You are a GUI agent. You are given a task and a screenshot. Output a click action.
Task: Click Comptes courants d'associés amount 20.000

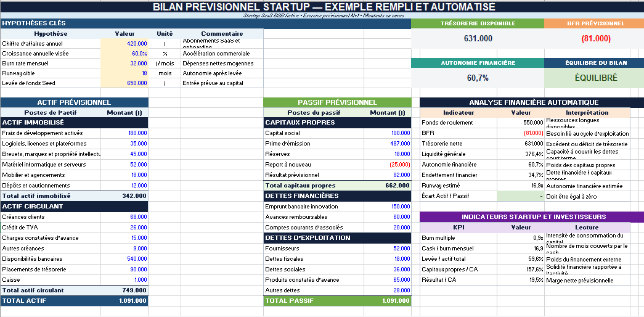[387, 228]
